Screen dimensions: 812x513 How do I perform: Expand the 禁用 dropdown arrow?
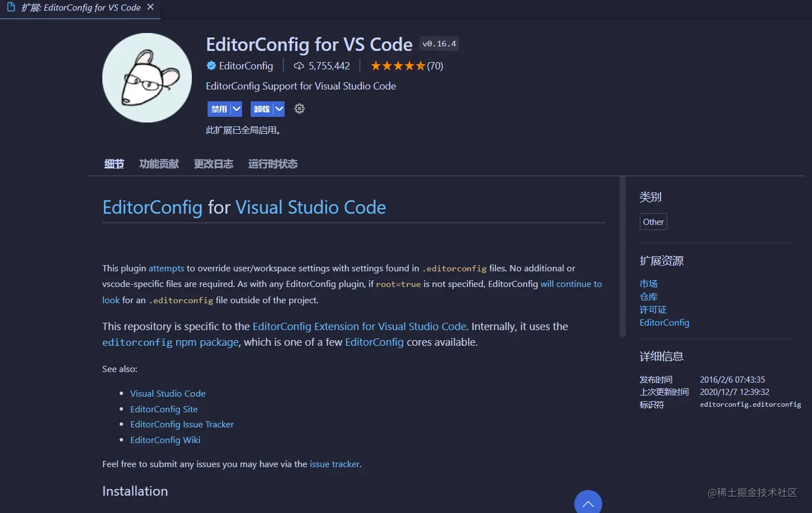click(237, 109)
